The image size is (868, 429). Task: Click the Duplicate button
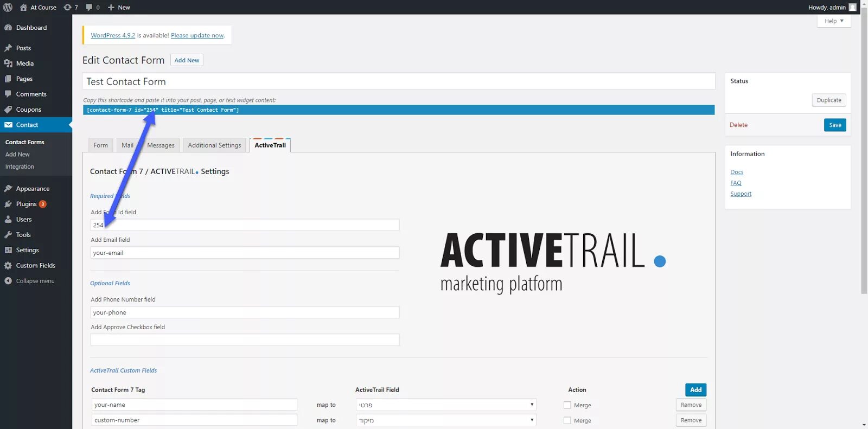829,100
